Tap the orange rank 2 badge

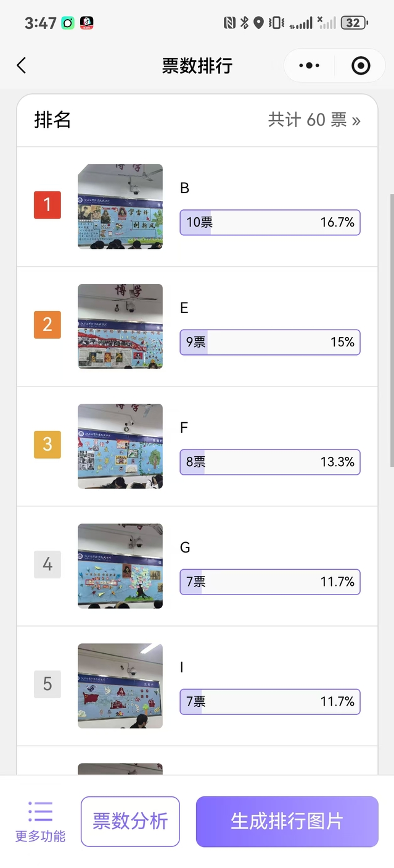(47, 325)
